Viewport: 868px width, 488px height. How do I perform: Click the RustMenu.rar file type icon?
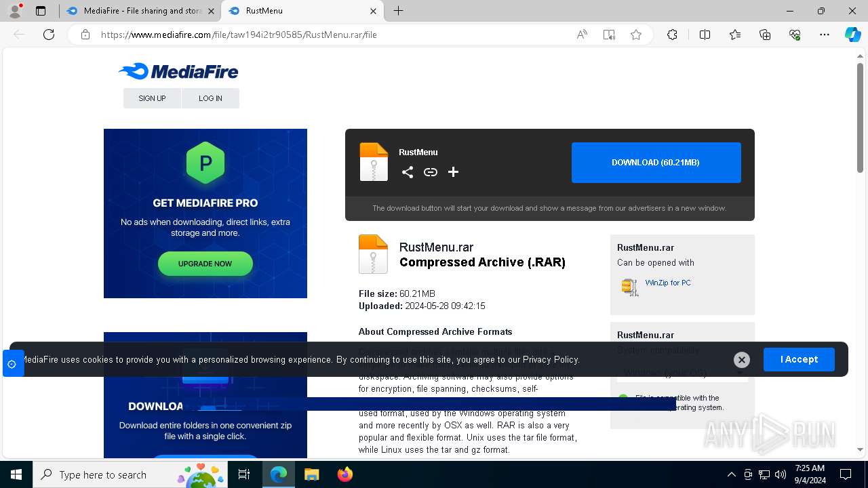point(373,254)
